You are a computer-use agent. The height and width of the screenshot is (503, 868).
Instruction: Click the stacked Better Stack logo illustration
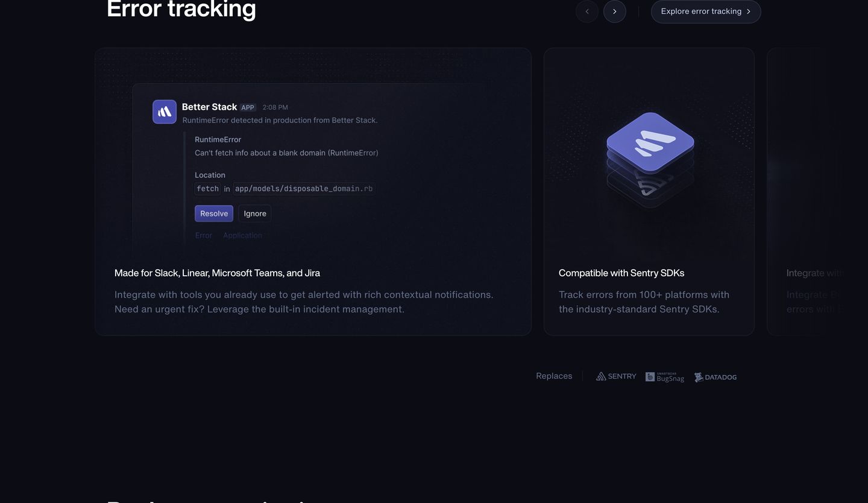650,159
